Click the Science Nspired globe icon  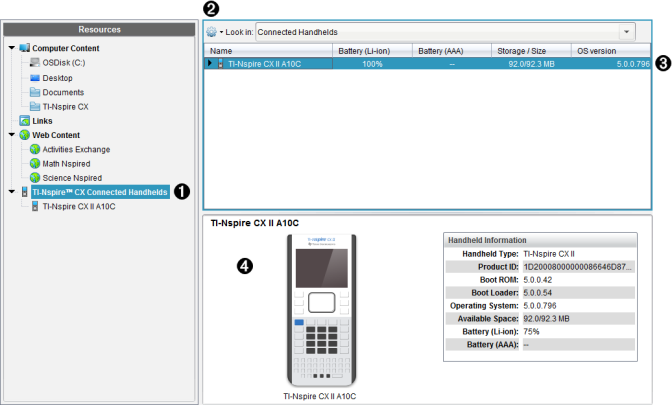click(x=35, y=177)
